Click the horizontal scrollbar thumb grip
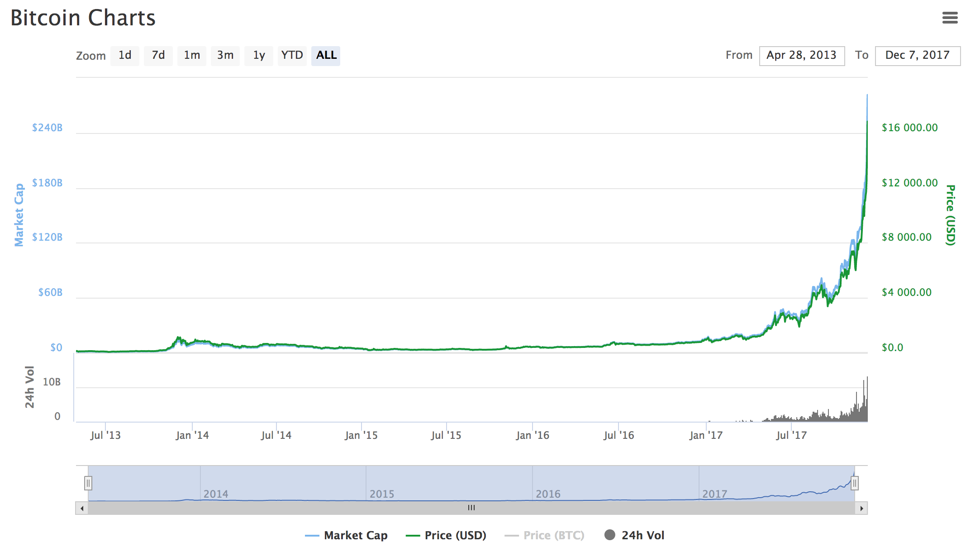Viewport: 980px width, 542px height. (471, 508)
